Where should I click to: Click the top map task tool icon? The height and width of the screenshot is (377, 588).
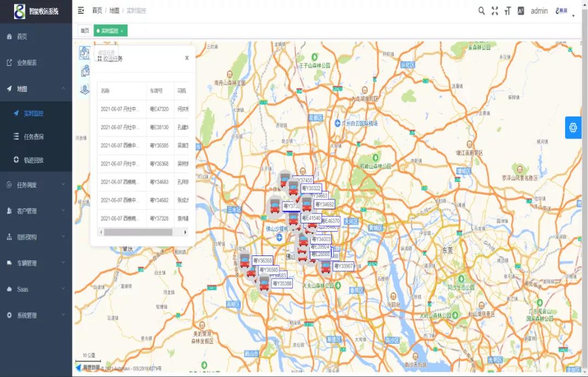tap(84, 53)
